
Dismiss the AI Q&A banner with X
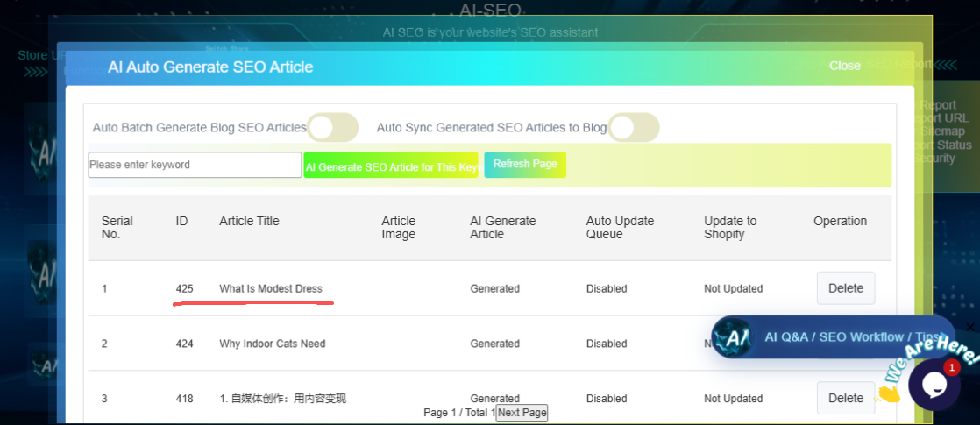tap(969, 327)
